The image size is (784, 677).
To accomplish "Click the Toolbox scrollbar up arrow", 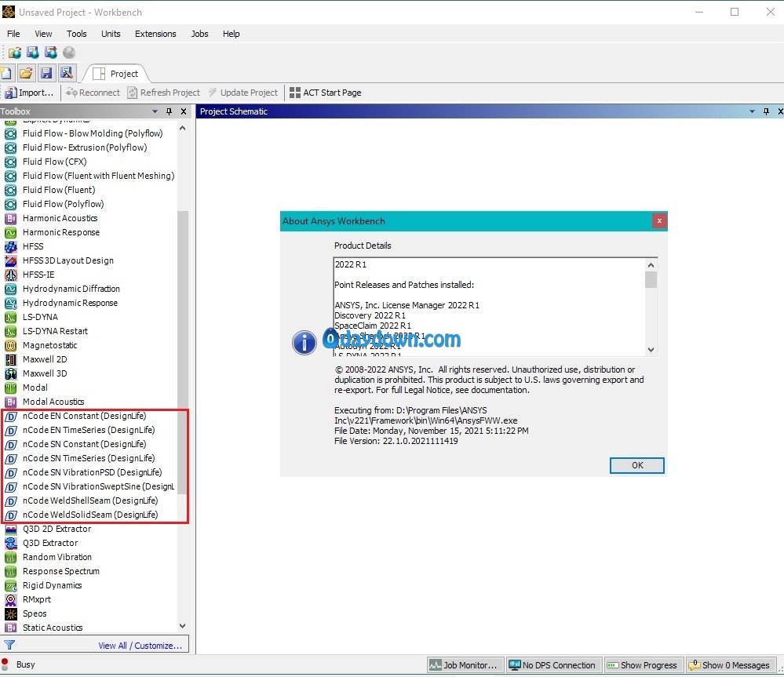I will click(x=183, y=128).
